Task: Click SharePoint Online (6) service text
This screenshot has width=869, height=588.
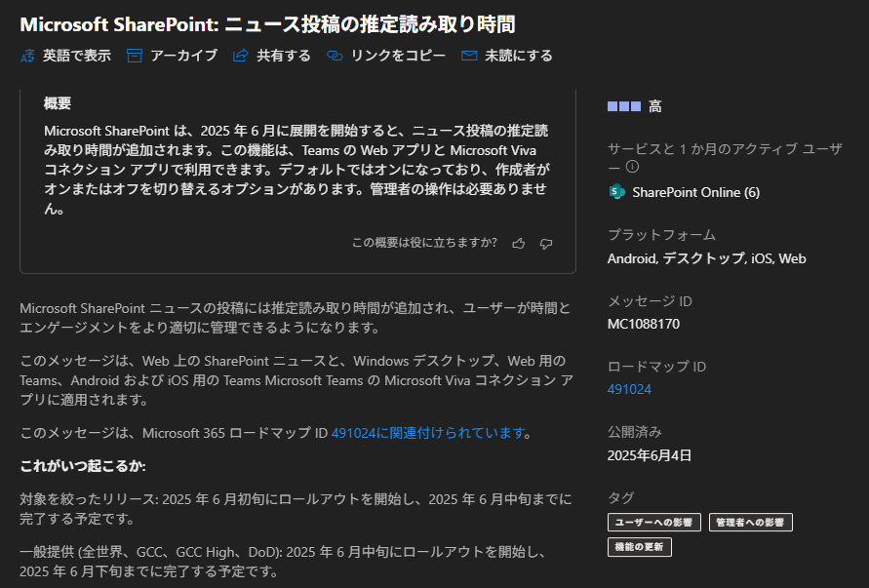Action: (x=696, y=192)
